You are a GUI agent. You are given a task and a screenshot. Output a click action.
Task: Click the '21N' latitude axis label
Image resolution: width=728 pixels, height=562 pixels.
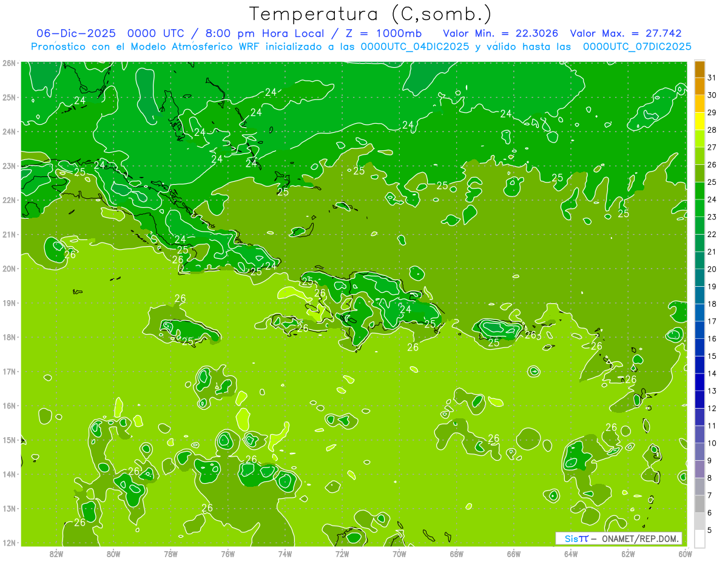point(8,234)
